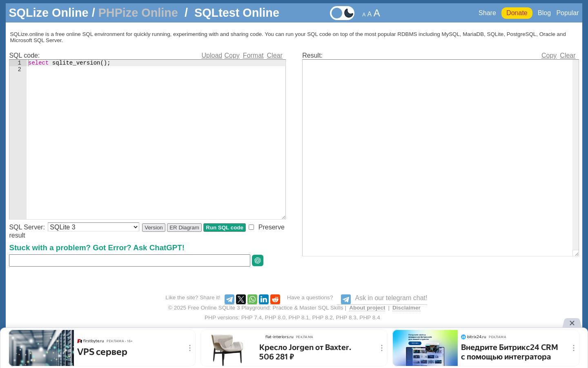The image size is (588, 368).
Task: Enable the Preserve result checkbox
Action: (252, 227)
